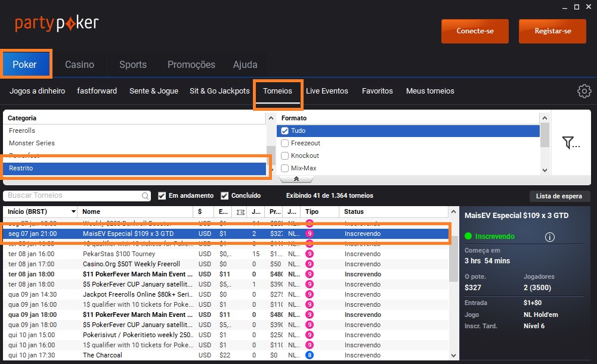
Task: Select the Freerolls category
Action: 135,130
